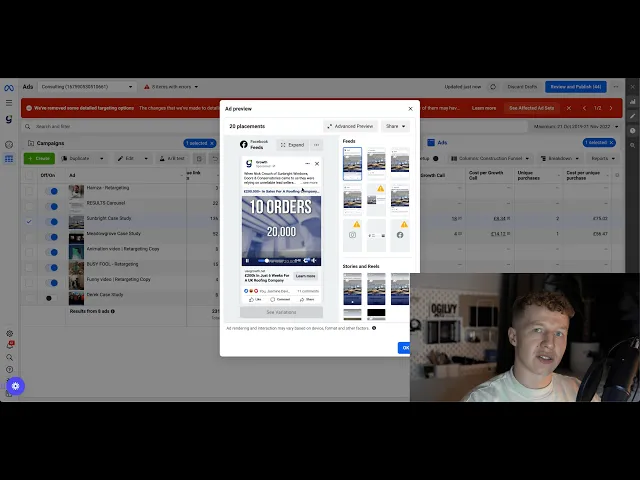640x480 pixels.
Task: Close the previewed Facebook post with X
Action: [x=317, y=164]
